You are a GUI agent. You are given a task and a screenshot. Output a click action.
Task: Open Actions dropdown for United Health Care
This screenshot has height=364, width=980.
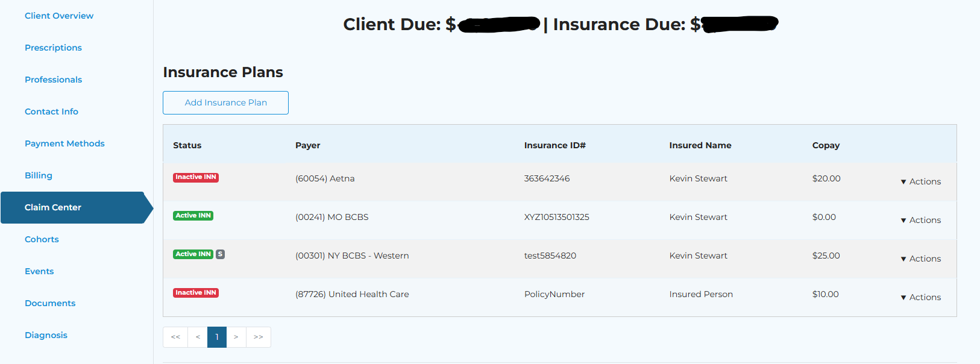coord(920,297)
